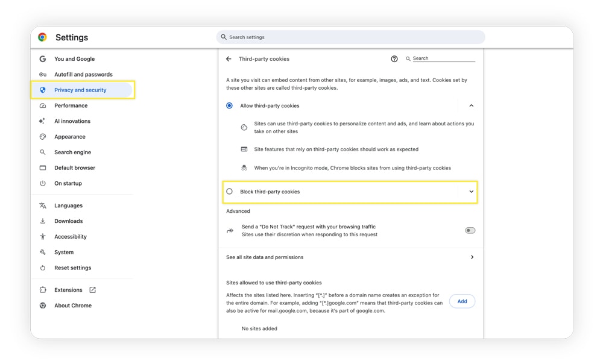Click the help question mark icon
This screenshot has width=603, height=364.
[x=394, y=58]
